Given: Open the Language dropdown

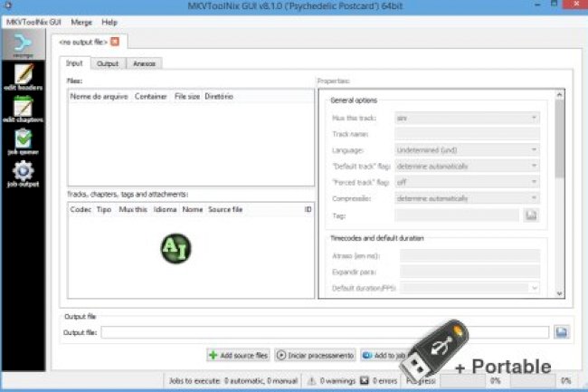Looking at the screenshot, I should (468, 150).
